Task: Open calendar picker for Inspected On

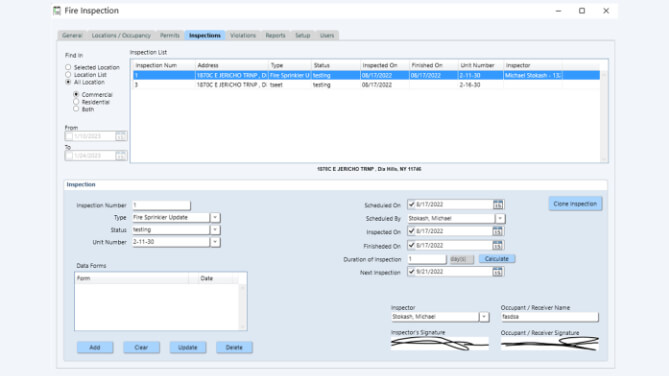Action: click(497, 231)
